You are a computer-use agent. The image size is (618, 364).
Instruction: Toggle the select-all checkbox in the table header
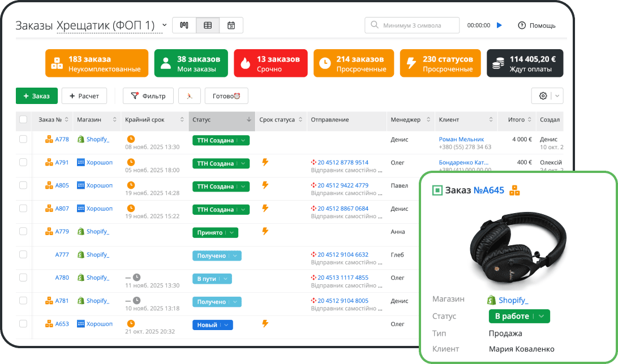tap(23, 120)
